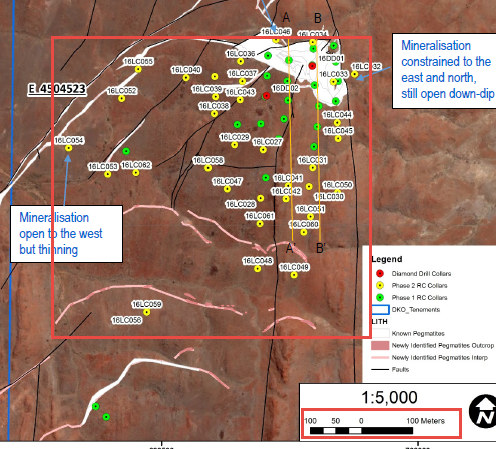Click the blue DKO_Tenements legend box
This screenshot has height=449, width=496.
click(380, 310)
